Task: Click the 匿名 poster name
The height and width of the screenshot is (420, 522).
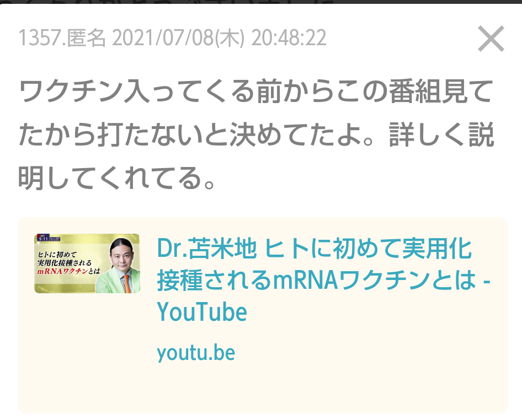Action: pos(86,37)
